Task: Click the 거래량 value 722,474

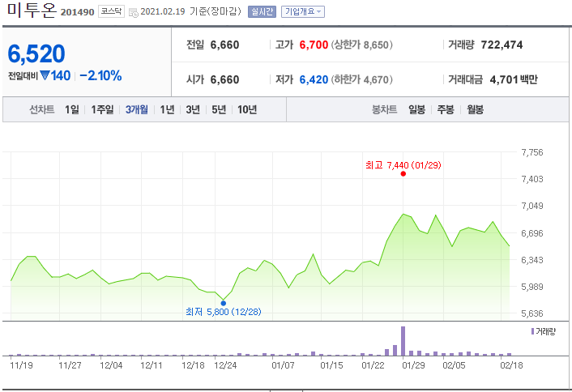Action: (x=502, y=45)
